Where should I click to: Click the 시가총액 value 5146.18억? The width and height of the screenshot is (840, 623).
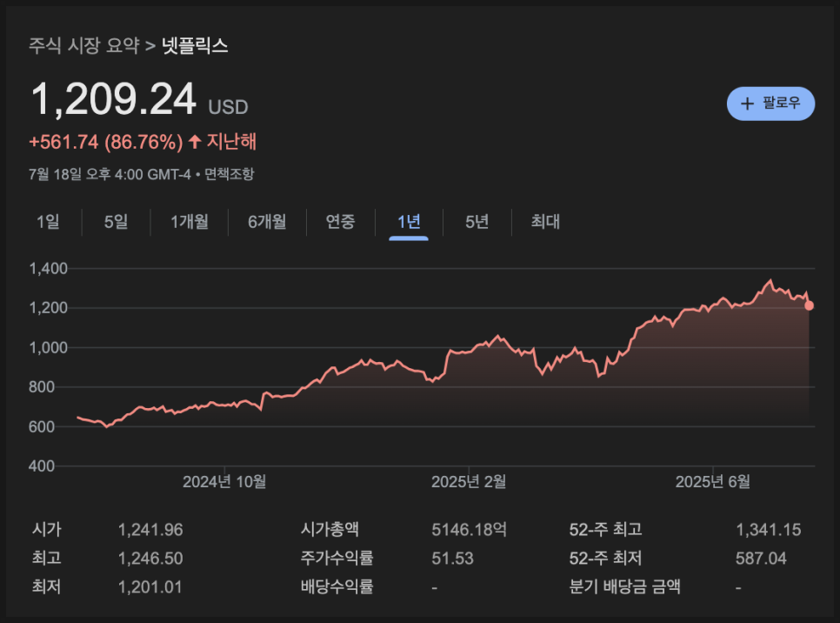pos(470,530)
